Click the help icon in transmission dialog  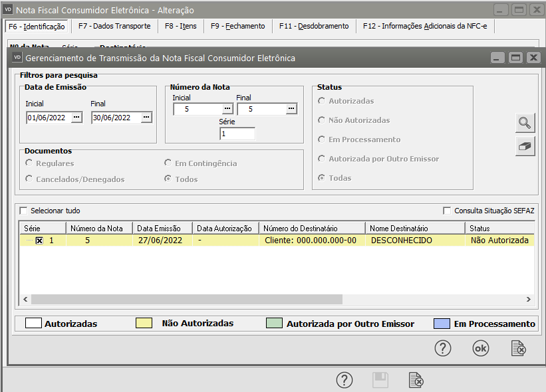tap(443, 348)
